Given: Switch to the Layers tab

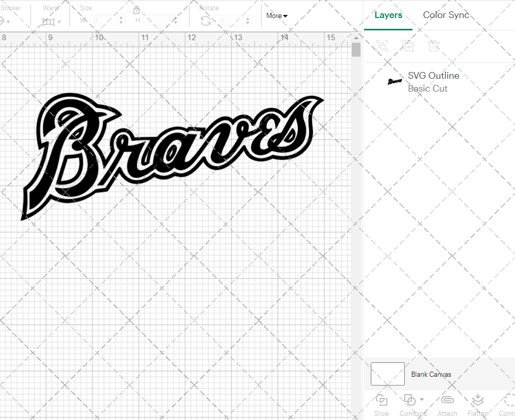Looking at the screenshot, I should click(x=388, y=15).
